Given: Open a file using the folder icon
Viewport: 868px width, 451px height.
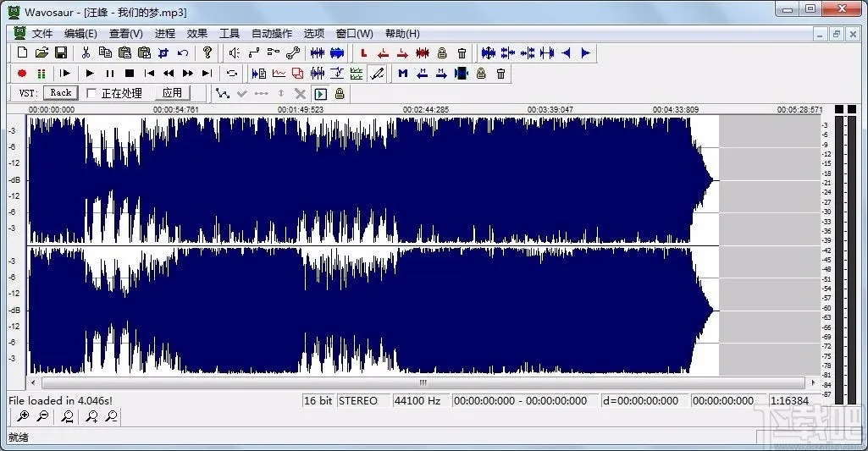Looking at the screenshot, I should pyautogui.click(x=41, y=52).
